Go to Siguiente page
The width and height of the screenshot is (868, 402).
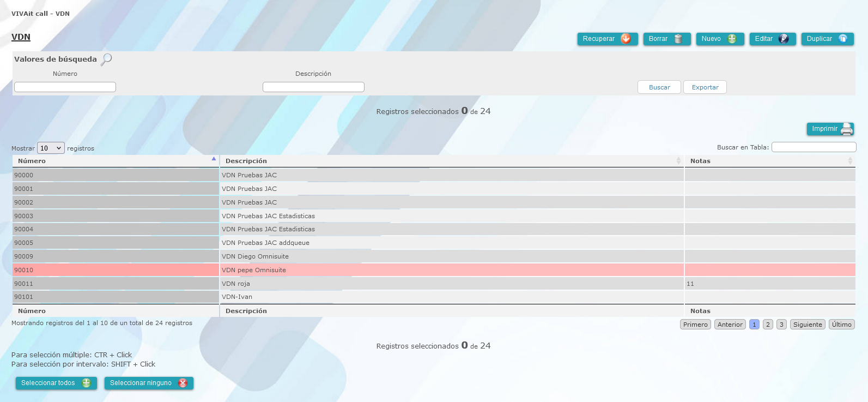pos(808,325)
